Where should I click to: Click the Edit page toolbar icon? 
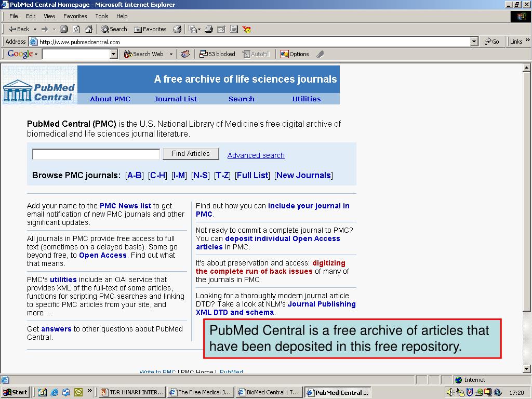(221, 29)
